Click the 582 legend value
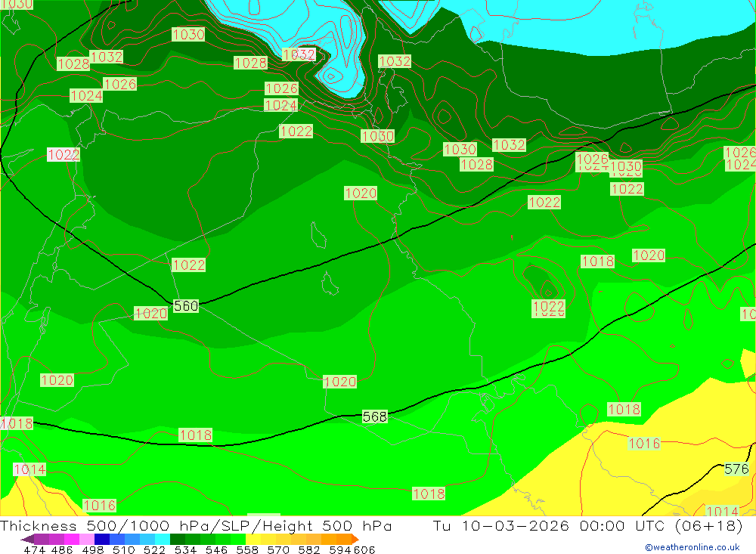Screen dimensions: 756x554 click(x=309, y=549)
